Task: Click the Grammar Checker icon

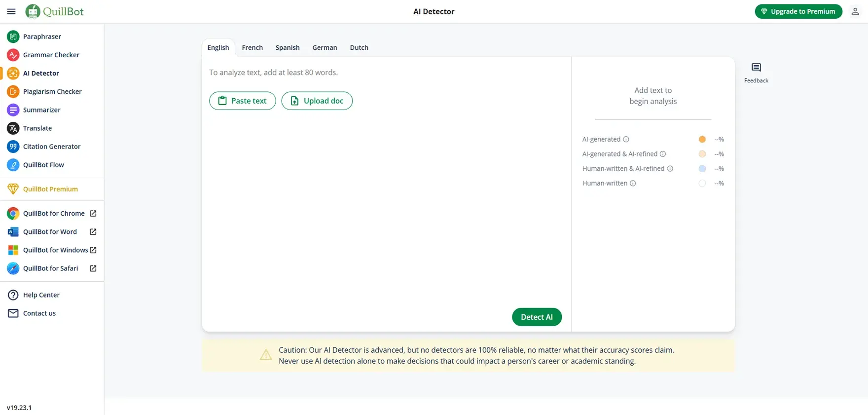Action: (13, 55)
